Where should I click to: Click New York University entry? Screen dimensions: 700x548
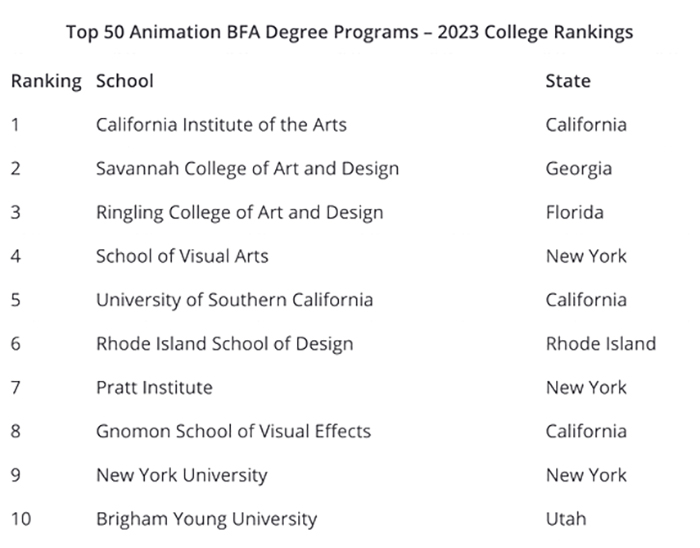(182, 476)
